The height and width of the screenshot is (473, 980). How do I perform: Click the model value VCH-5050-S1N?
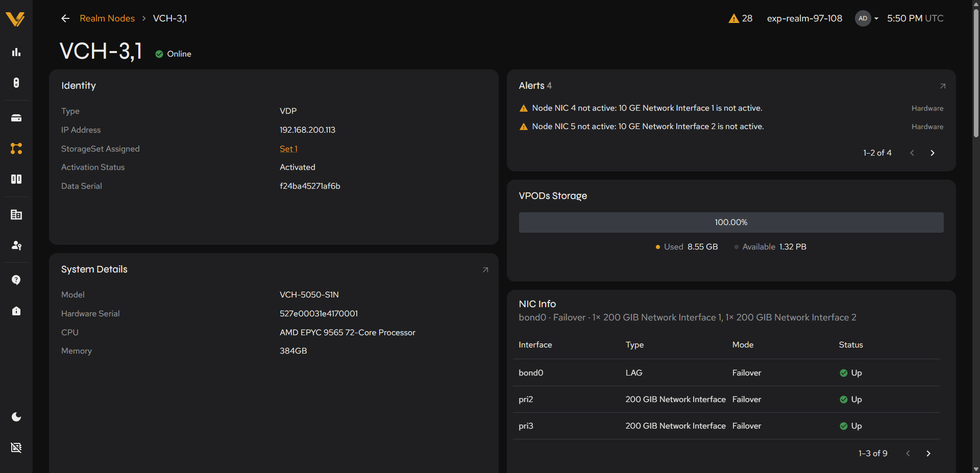[x=309, y=295]
